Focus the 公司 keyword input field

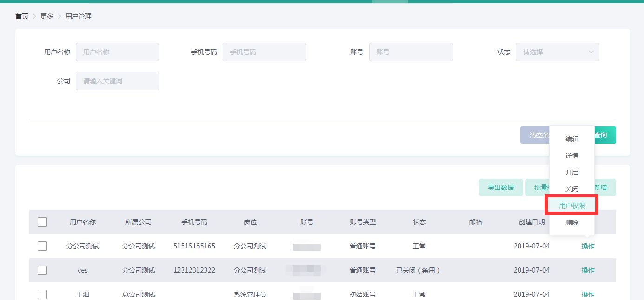click(117, 81)
